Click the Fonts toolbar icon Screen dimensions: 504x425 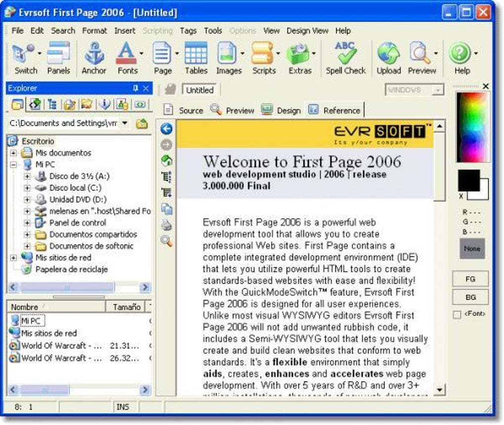[126, 53]
